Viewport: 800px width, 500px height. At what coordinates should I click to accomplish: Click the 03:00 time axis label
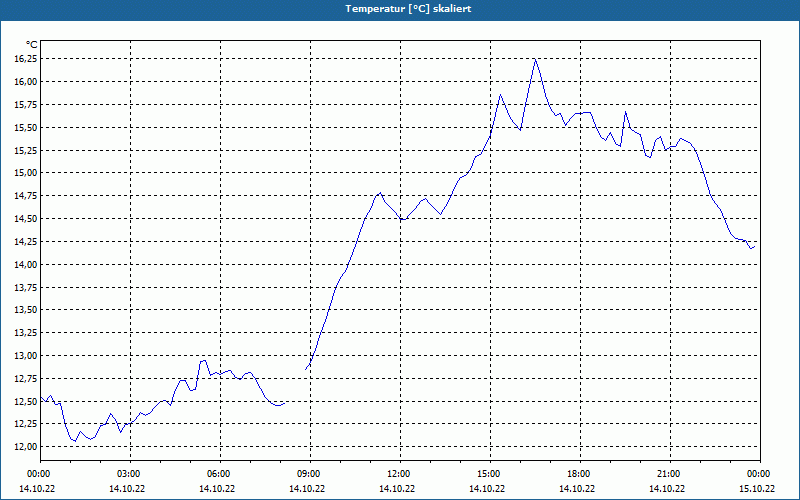[x=130, y=474]
